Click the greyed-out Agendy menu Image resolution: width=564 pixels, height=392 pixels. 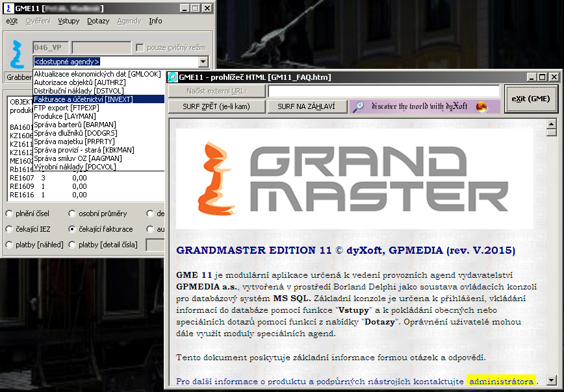point(129,21)
